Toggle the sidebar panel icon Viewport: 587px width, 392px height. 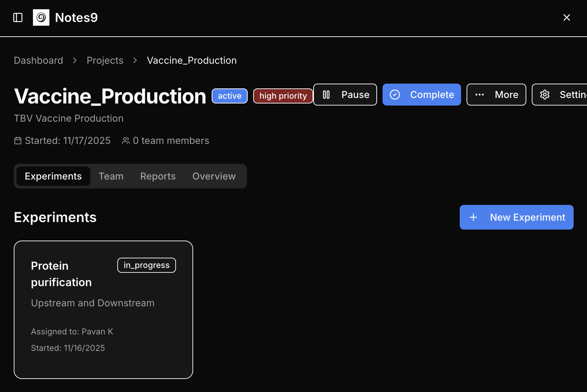tap(18, 17)
